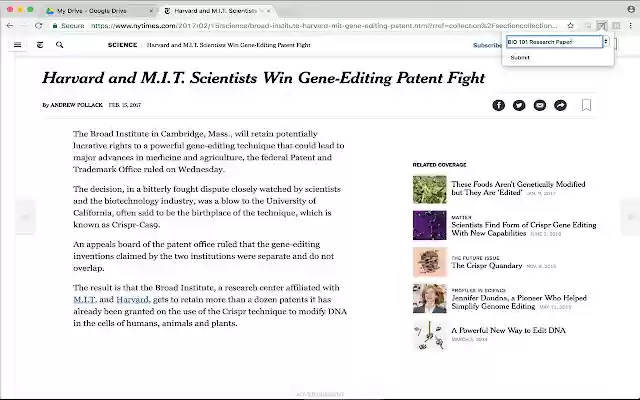
Task: Click the article headline about Gene-Editing Patent Fight
Action: click(264, 78)
